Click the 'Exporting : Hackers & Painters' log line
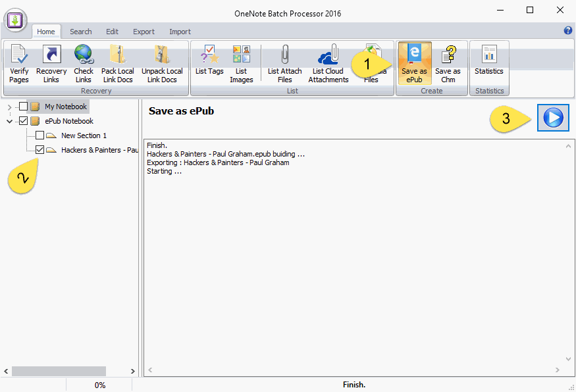 click(218, 162)
